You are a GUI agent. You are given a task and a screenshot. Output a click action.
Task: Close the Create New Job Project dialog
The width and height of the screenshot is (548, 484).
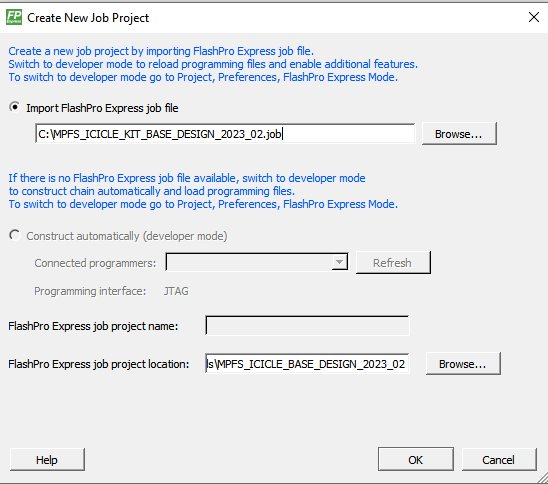534,17
